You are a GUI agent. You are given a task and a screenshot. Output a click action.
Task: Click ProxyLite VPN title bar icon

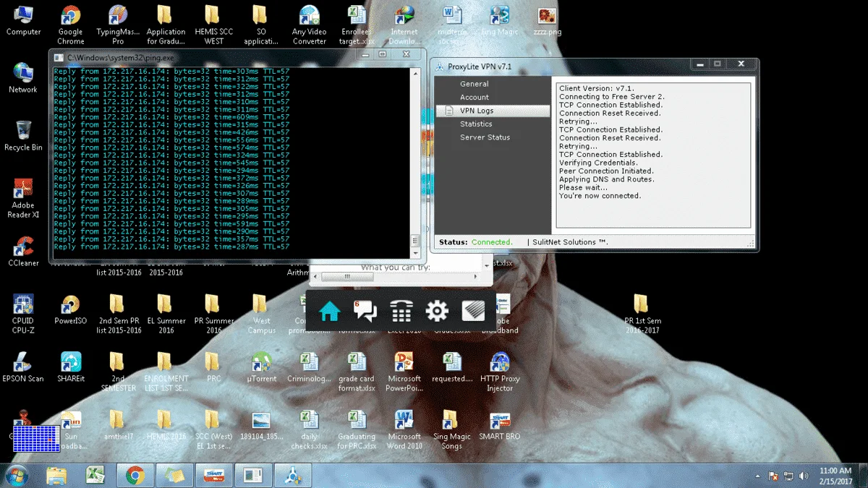point(440,67)
